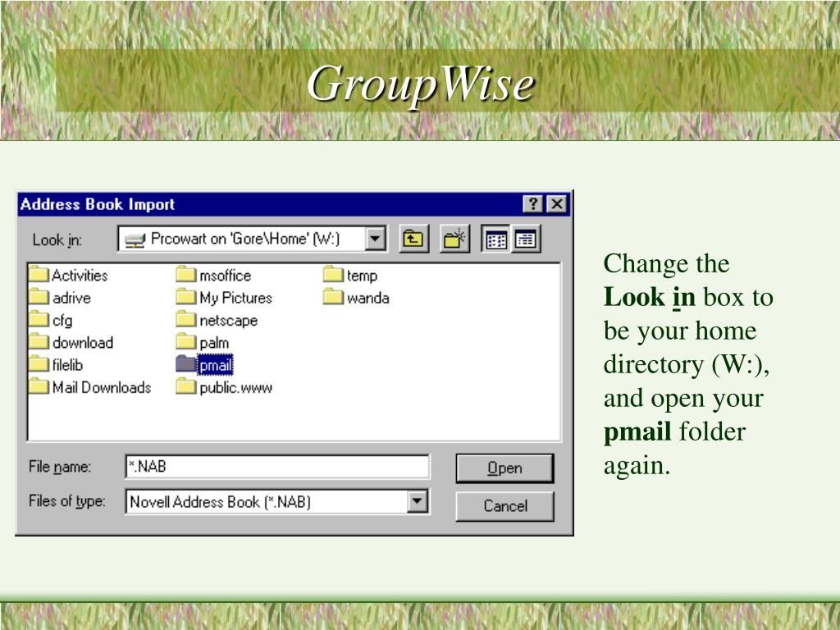The width and height of the screenshot is (840, 630).
Task: Click the 'download' folder name
Action: [x=83, y=343]
